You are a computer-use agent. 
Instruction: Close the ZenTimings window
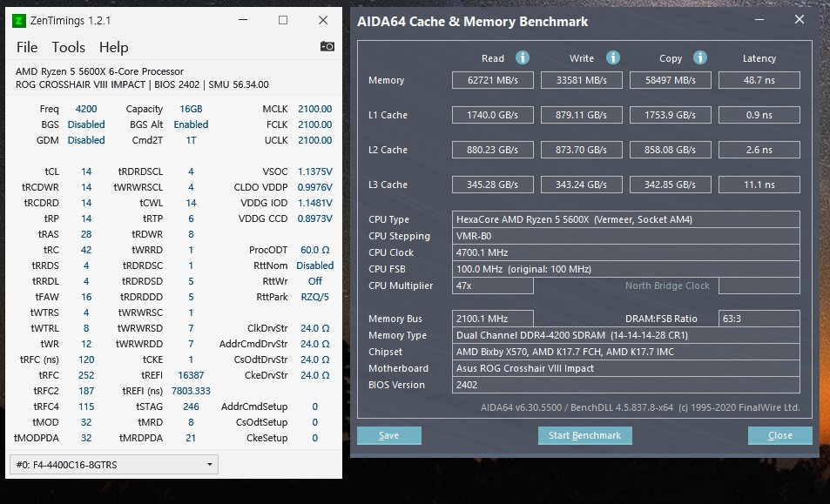point(322,19)
